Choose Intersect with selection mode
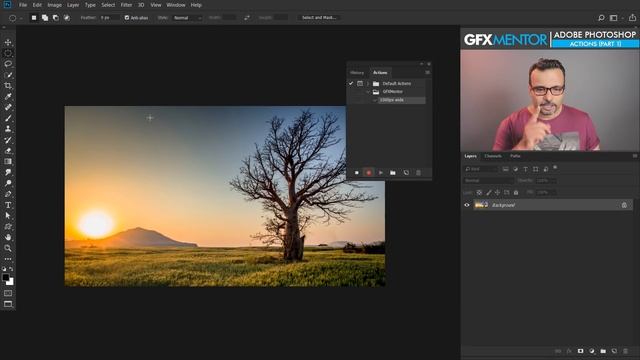640x360 pixels. 67,18
